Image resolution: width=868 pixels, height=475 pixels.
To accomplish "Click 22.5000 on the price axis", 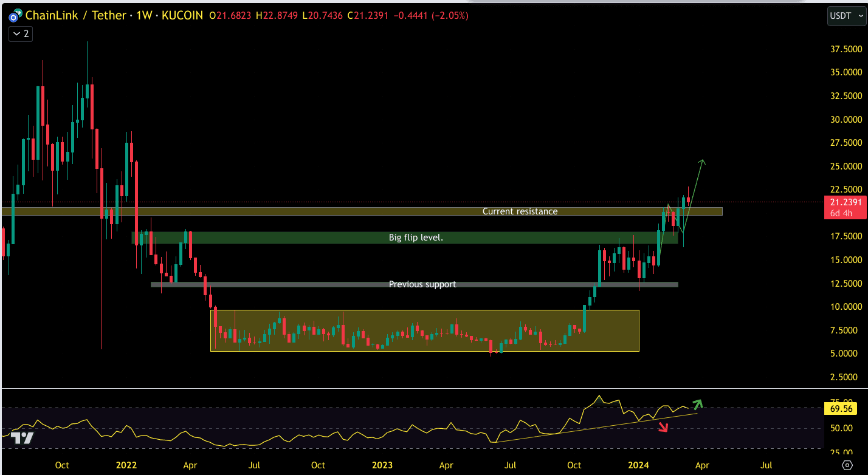I will coord(847,190).
